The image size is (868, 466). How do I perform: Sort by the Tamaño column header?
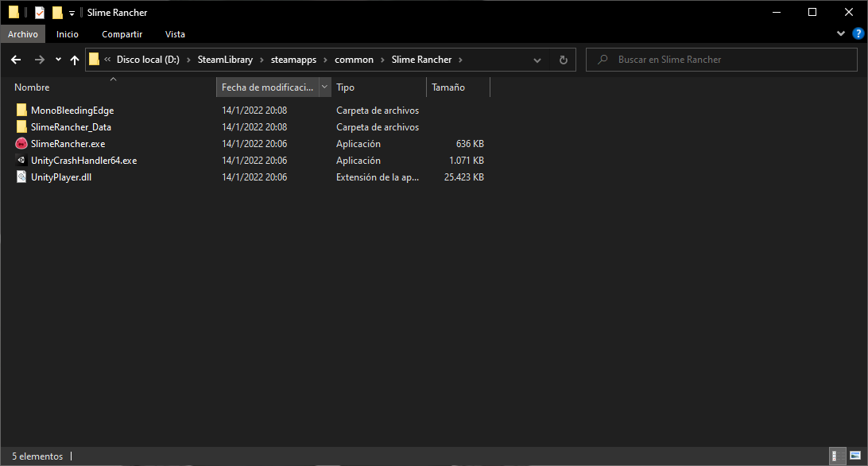point(458,87)
